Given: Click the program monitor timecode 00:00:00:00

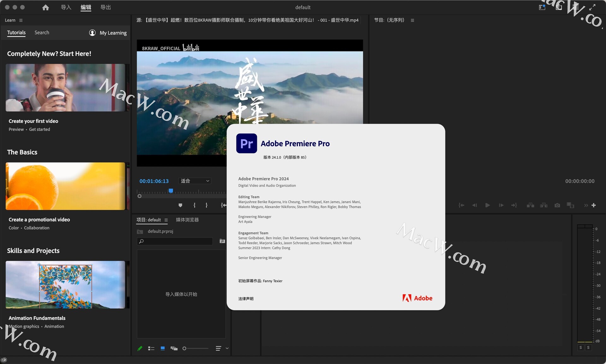Looking at the screenshot, I should 580,181.
